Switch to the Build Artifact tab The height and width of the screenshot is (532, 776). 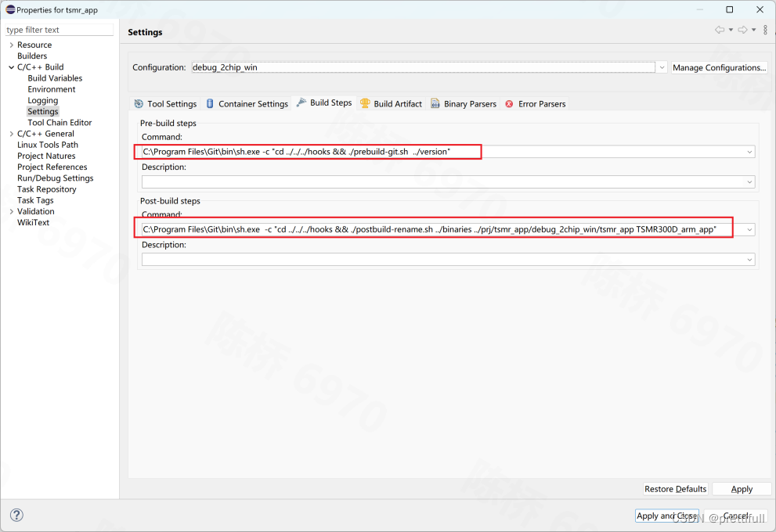coord(391,104)
